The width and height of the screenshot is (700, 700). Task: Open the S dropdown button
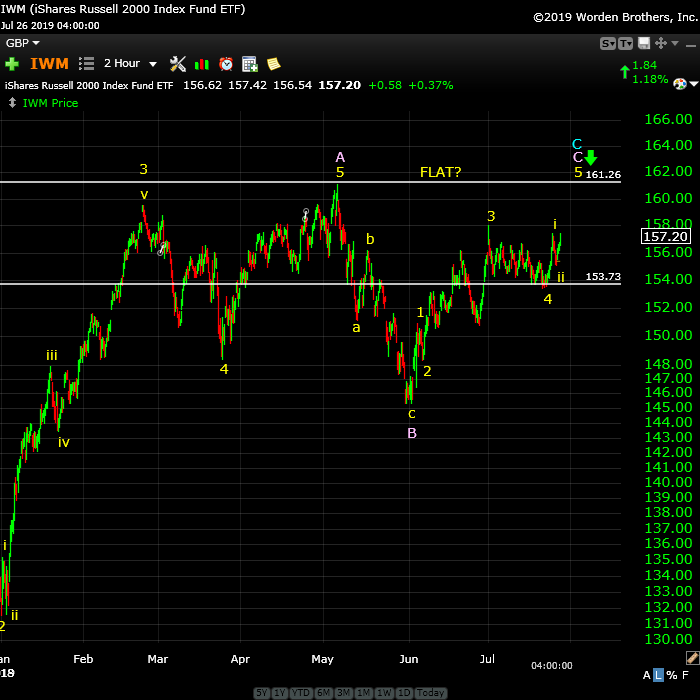coord(608,43)
